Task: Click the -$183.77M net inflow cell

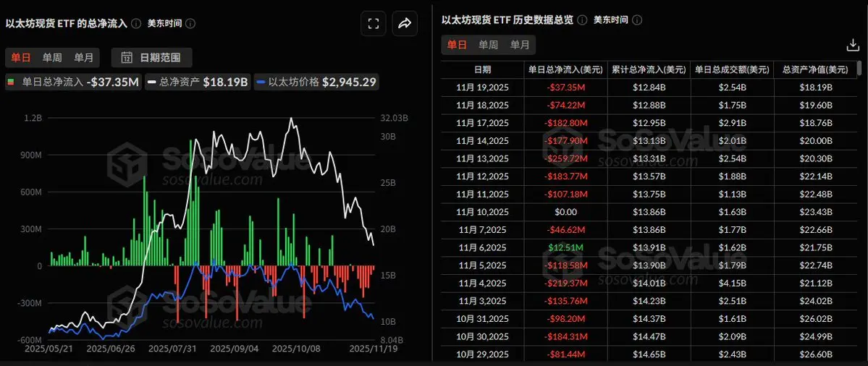Action: (x=565, y=176)
